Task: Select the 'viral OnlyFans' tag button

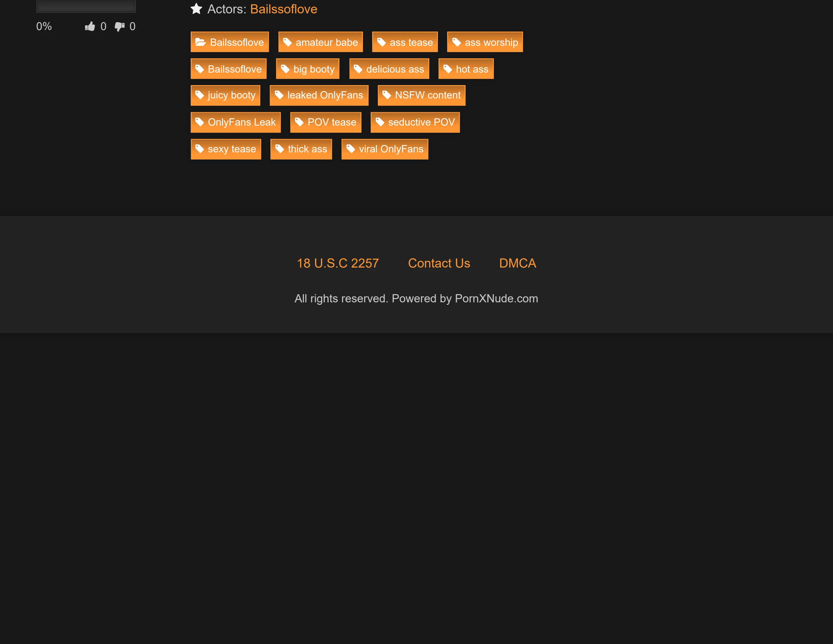Action: coord(384,149)
